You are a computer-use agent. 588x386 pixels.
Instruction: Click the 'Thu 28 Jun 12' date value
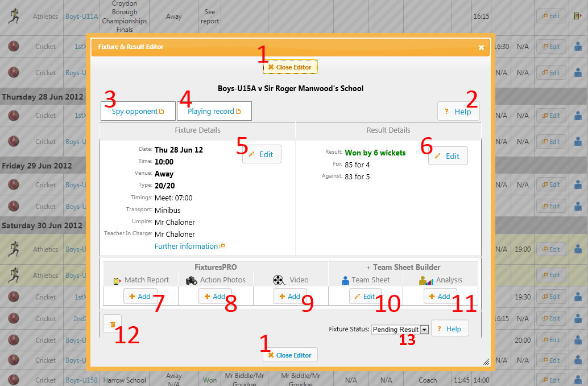coord(179,150)
